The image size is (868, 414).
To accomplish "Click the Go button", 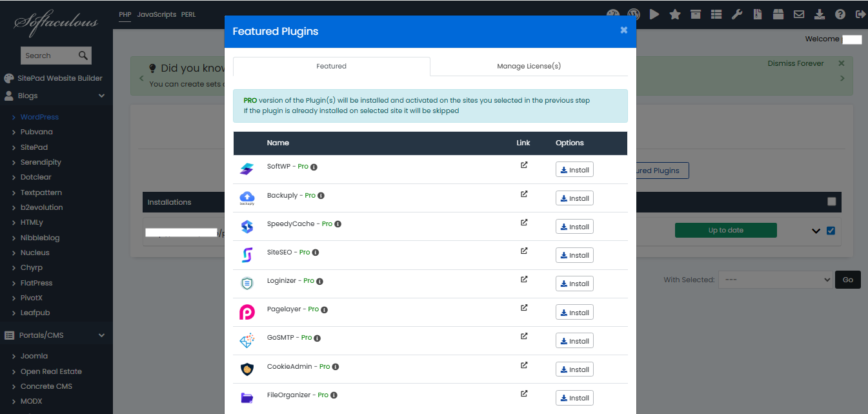I will [x=848, y=280].
